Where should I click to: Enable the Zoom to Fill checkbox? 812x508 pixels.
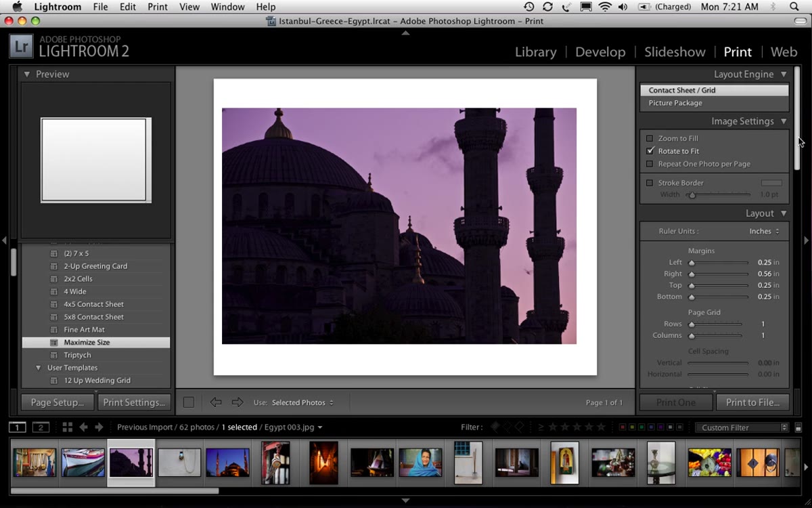tap(650, 138)
